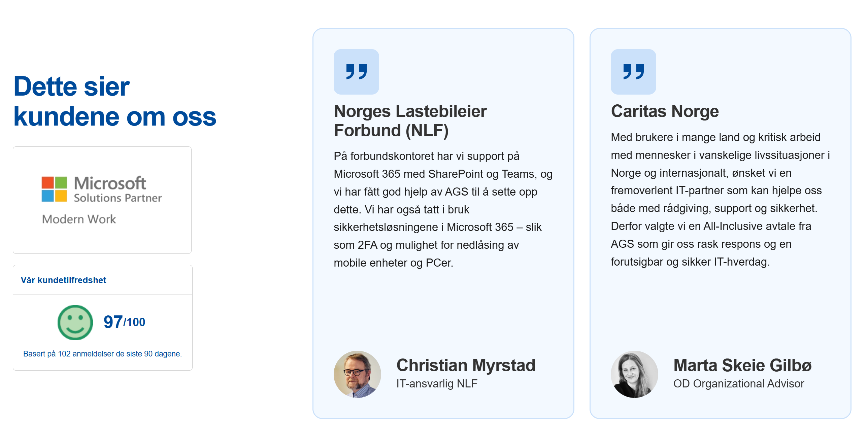The width and height of the screenshot is (868, 446).
Task: Select the Christian Myrstad name text
Action: coord(466,365)
